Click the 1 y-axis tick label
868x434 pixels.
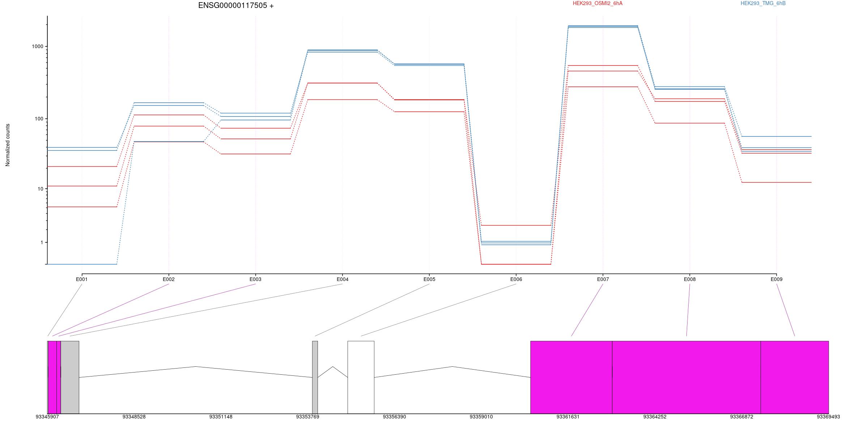click(x=42, y=242)
